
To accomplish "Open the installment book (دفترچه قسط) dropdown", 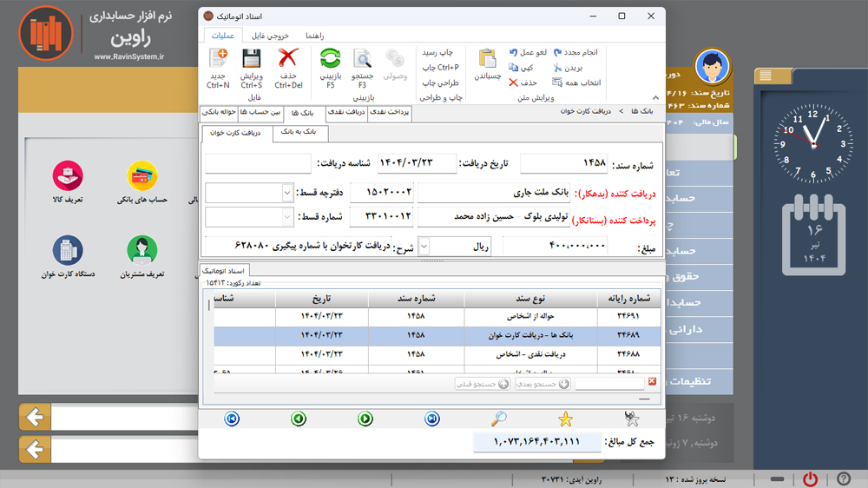I will (x=287, y=192).
